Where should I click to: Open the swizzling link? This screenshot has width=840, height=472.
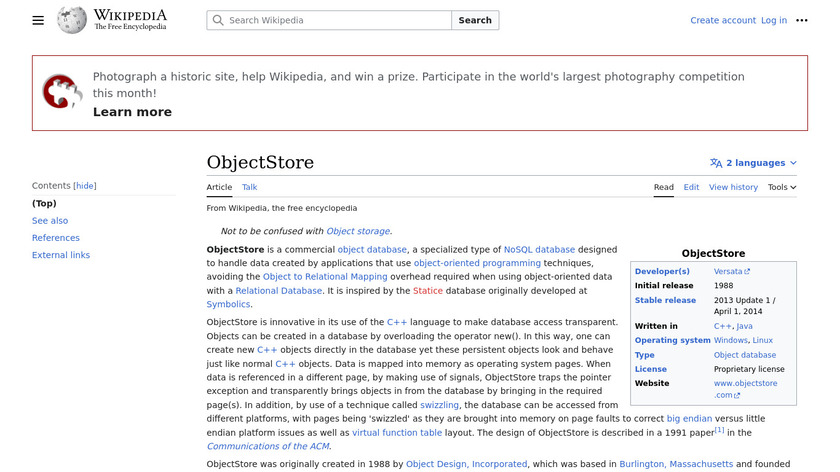[x=439, y=405]
